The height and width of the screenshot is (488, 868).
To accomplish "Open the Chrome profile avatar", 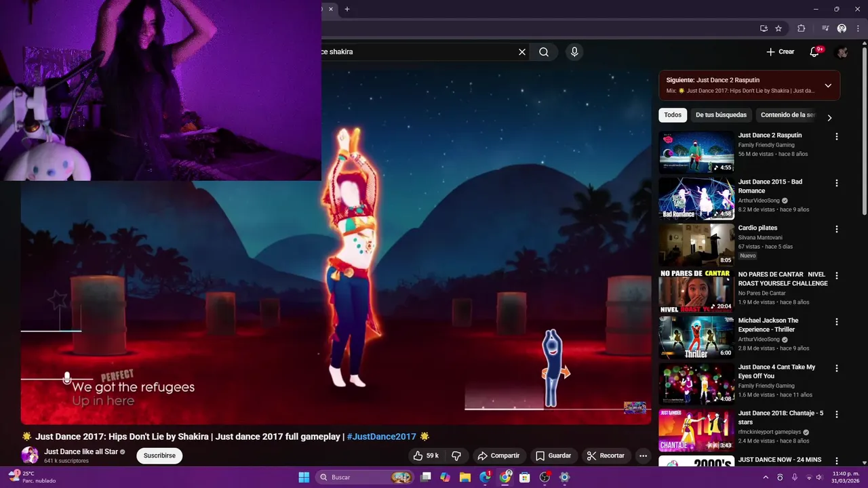I will (842, 28).
